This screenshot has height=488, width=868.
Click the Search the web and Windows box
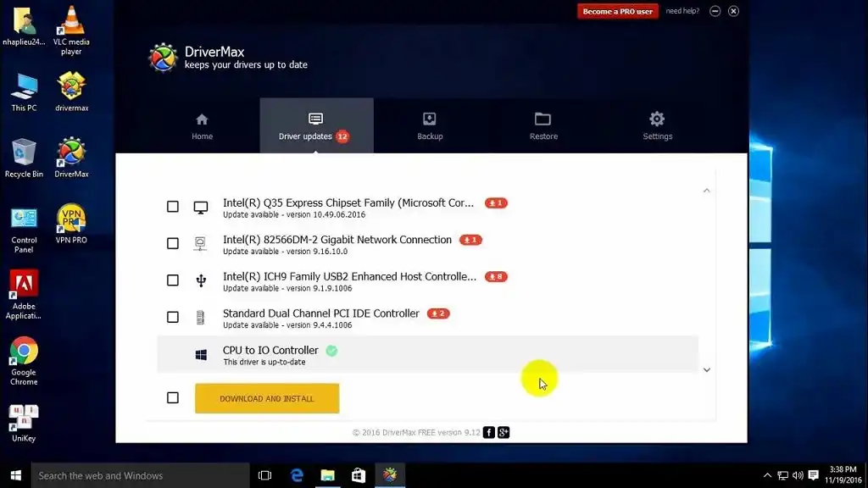(x=141, y=475)
